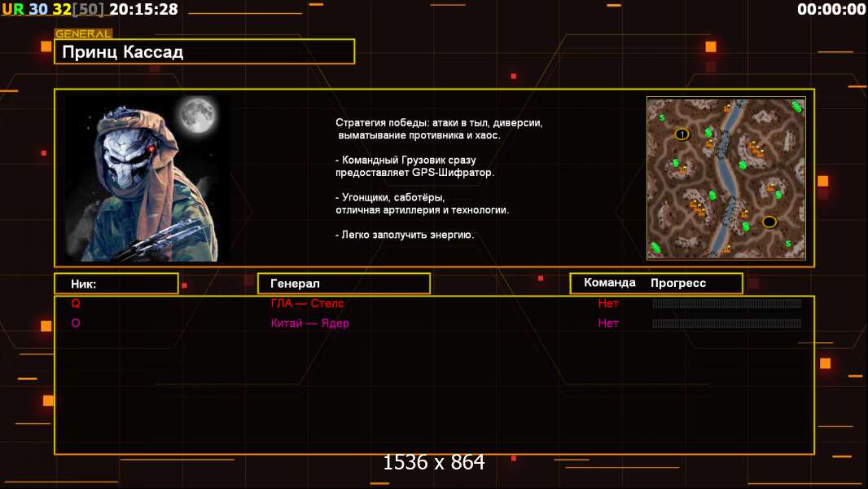Select the Китай — Ядер general entry
The width and height of the screenshot is (868, 489).
pos(309,323)
